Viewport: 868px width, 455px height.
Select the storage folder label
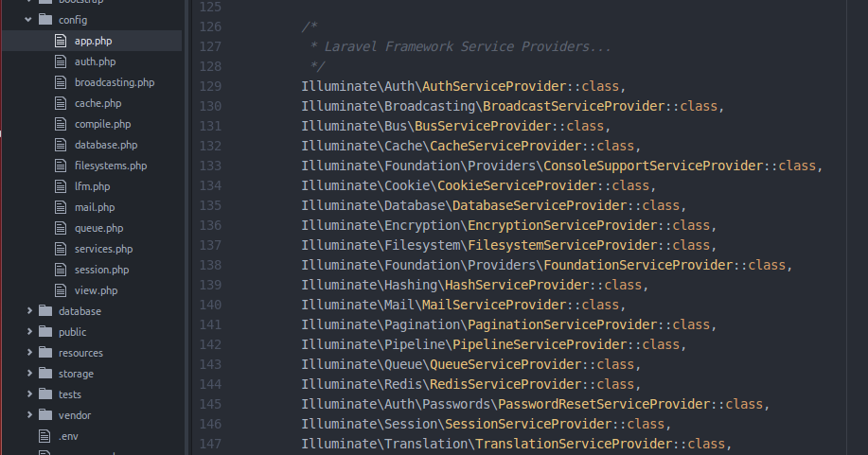click(x=76, y=375)
